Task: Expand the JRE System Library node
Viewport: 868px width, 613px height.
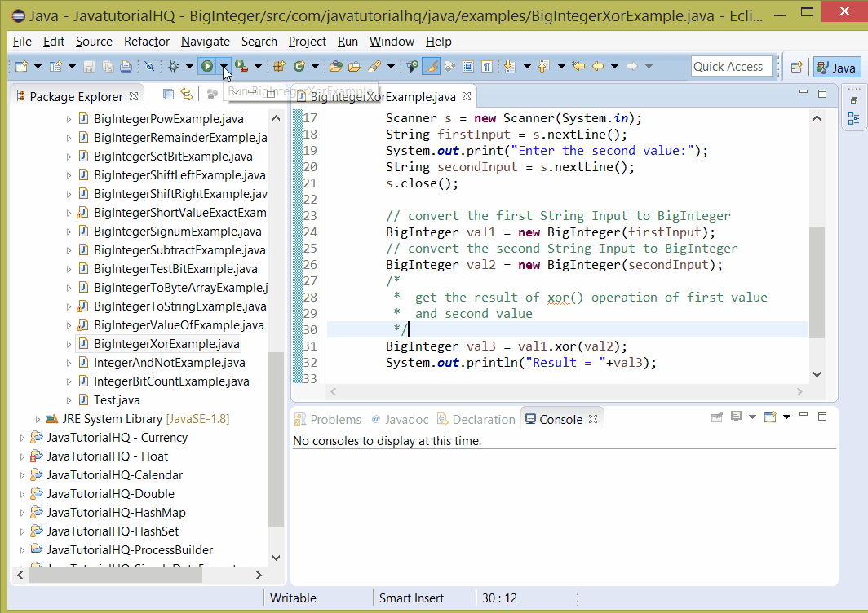Action: (37, 418)
